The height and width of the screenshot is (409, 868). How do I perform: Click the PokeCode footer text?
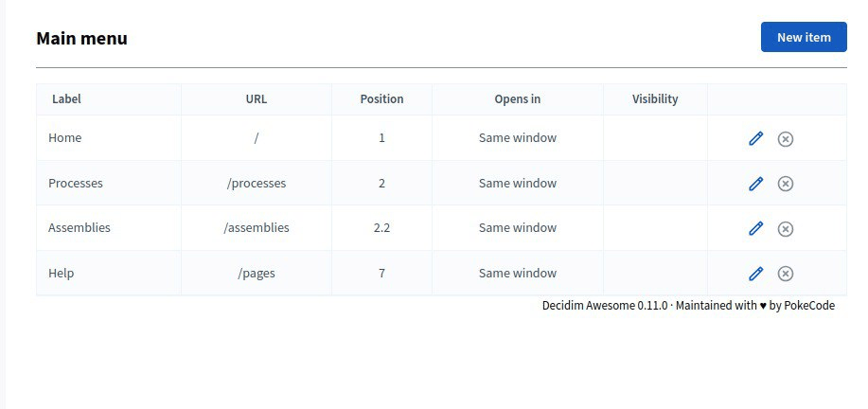(x=809, y=306)
